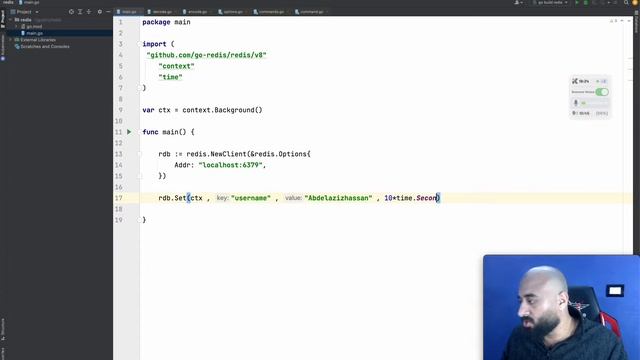
Task: Click the redis breadcrumb in the navigation bar
Action: [x=8, y=2]
